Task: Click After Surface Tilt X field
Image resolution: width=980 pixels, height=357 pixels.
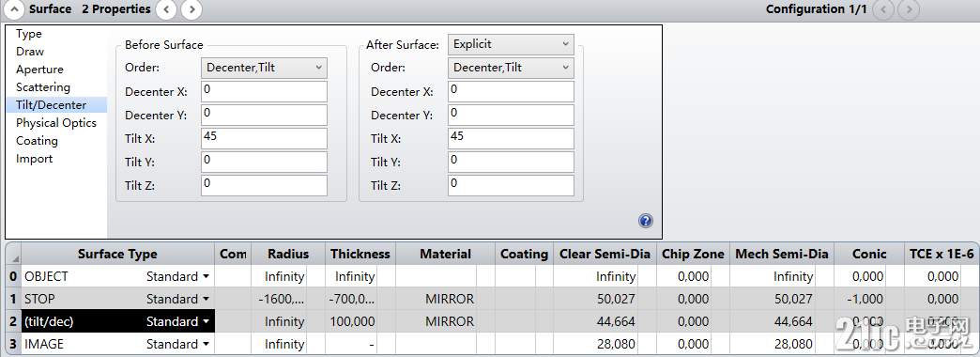Action: (x=511, y=138)
